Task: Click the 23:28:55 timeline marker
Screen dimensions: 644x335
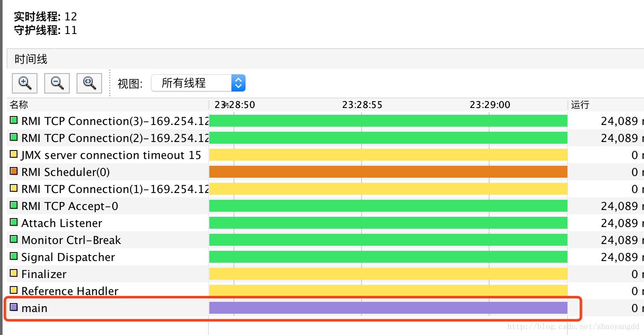Action: tap(362, 105)
